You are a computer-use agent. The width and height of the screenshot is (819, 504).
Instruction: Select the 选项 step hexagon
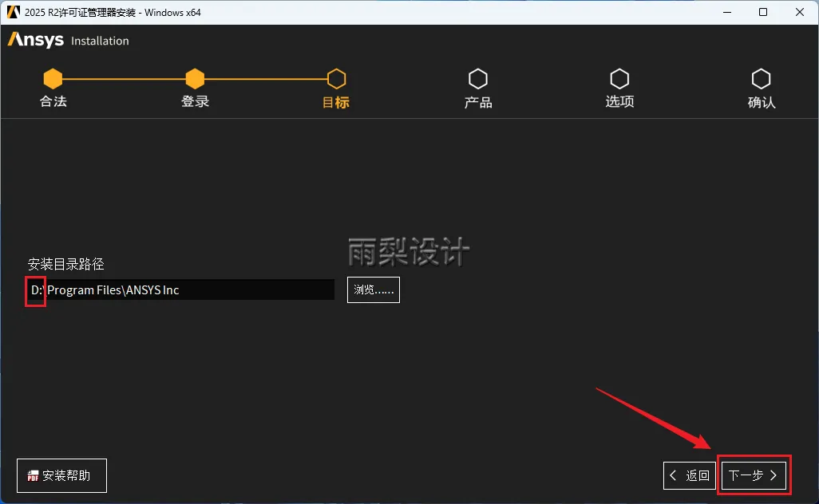(x=619, y=79)
